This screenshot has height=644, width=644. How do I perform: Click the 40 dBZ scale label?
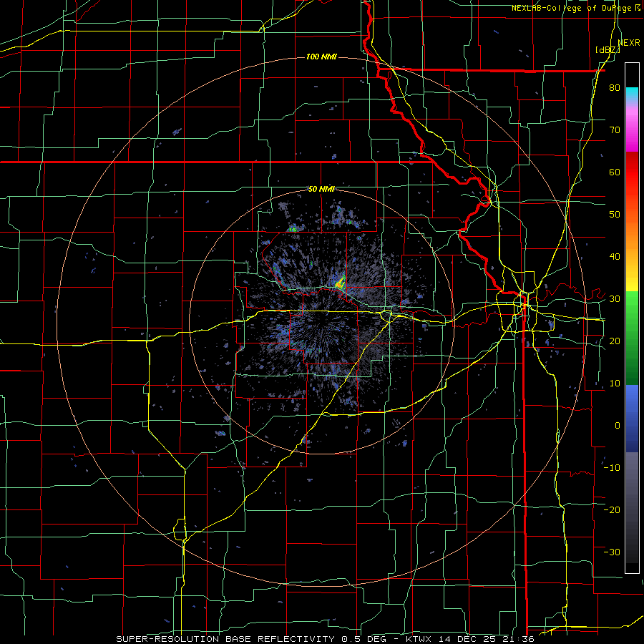(615, 257)
